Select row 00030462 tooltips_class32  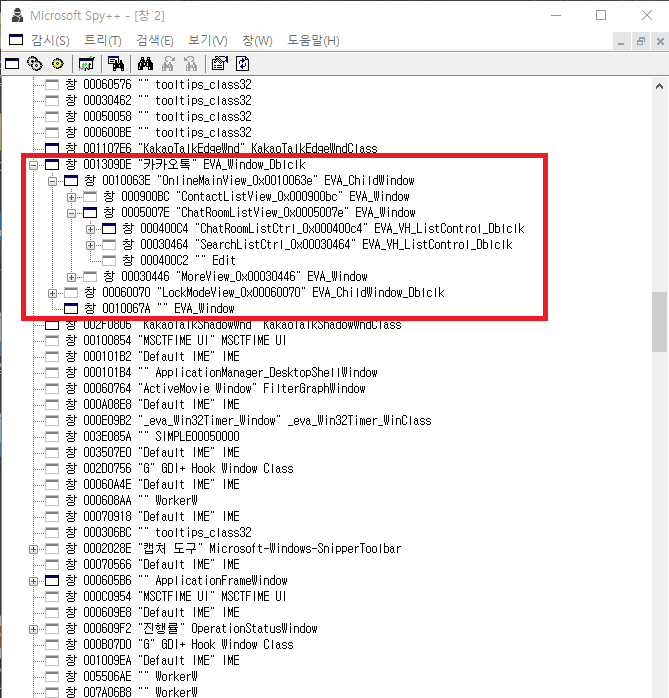[158, 100]
